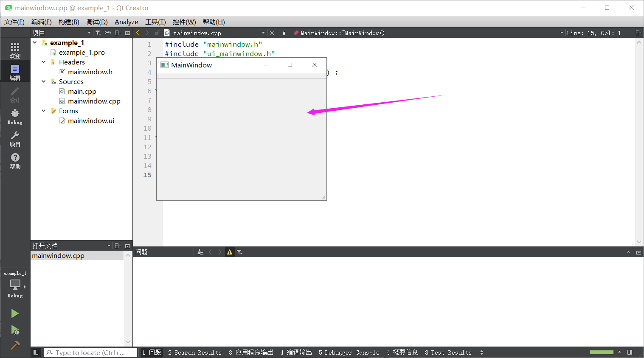Open the 工具(T) menu
Screen dimensions: 644x358
coord(155,22)
